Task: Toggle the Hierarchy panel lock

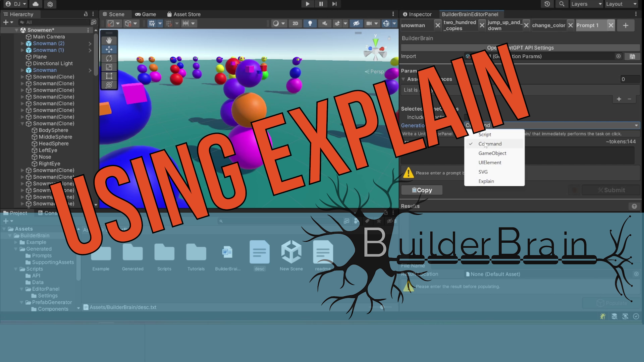Action: 86,14
